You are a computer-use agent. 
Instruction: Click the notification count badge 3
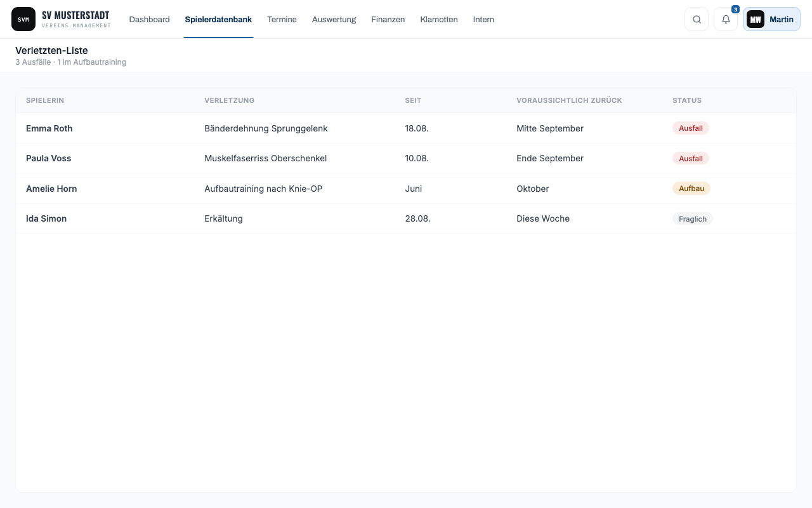tap(735, 10)
